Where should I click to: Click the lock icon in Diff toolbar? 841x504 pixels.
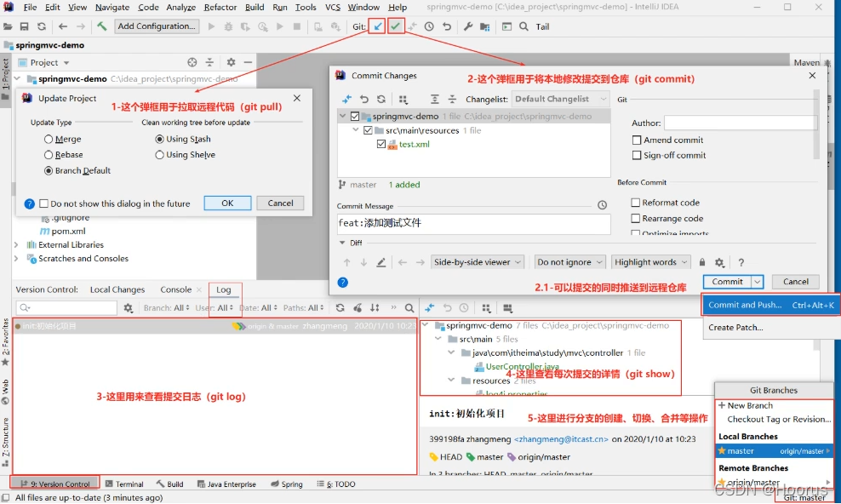click(702, 262)
